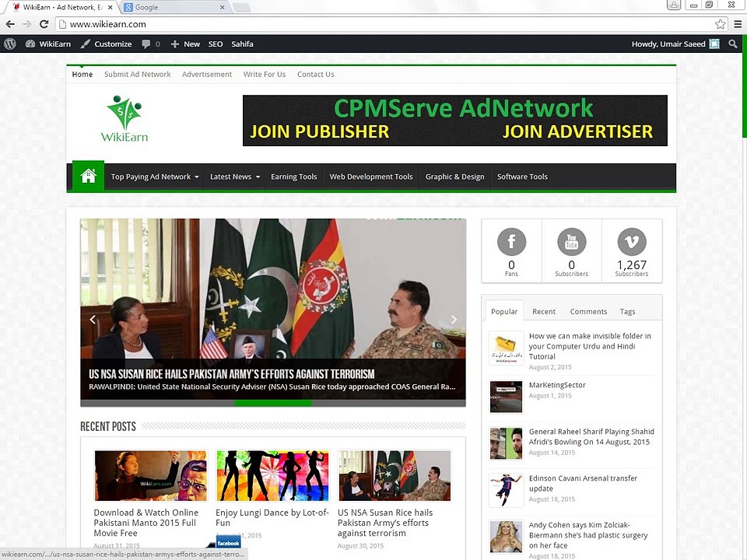Close the Google browser tab
747x560 pixels.
pyautogui.click(x=222, y=7)
